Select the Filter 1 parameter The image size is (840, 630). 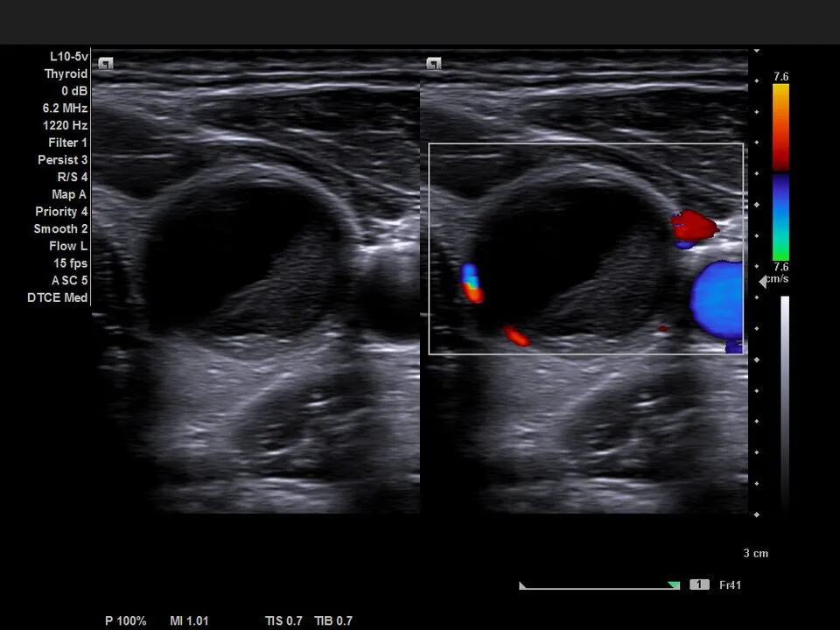pos(67,143)
